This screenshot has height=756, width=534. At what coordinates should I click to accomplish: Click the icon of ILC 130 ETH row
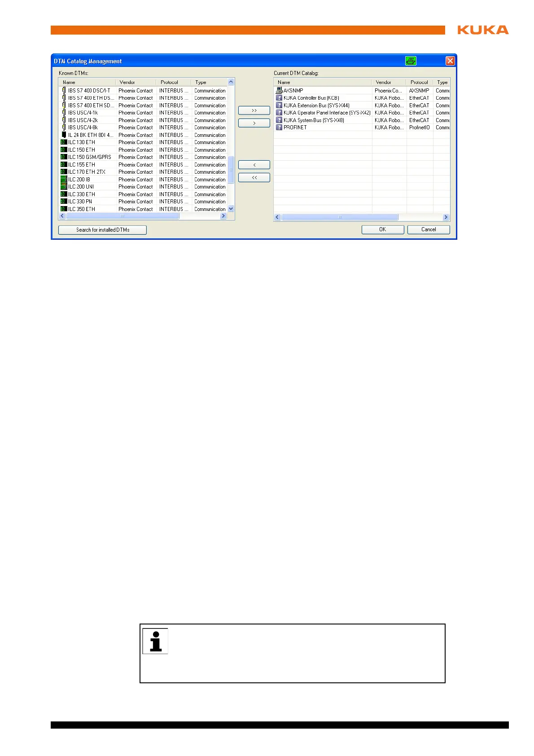point(64,142)
